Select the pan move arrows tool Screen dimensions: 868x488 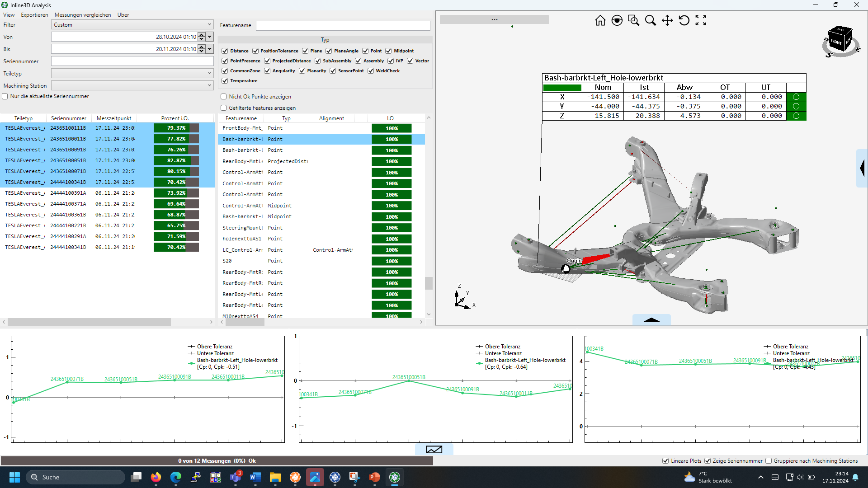tap(667, 20)
